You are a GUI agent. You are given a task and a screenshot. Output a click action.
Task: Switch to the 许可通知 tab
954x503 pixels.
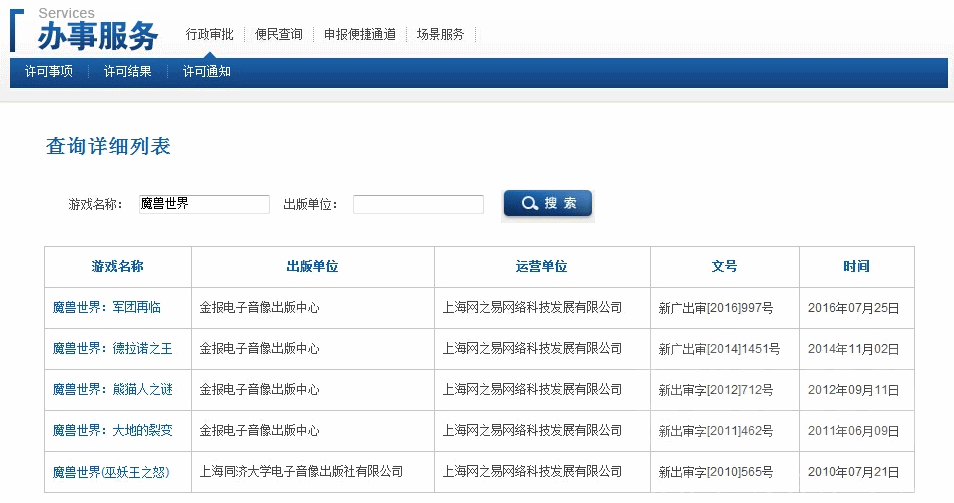[x=207, y=72]
